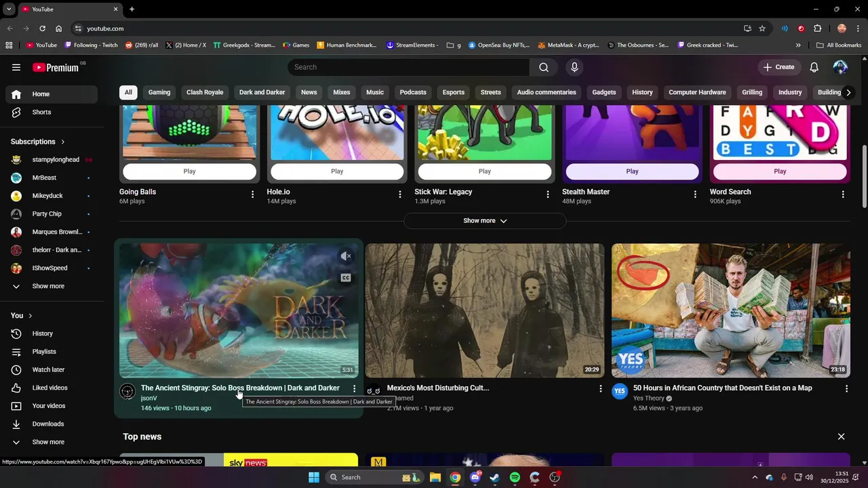
Task: Open Downloads in the sidebar
Action: pos(52,424)
